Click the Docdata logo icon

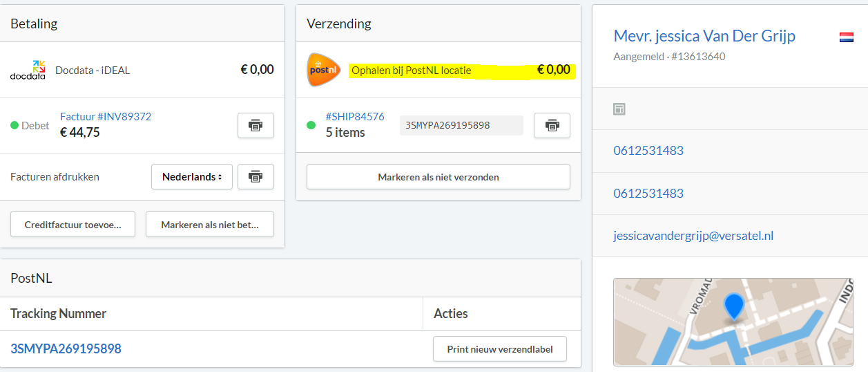tap(28, 70)
